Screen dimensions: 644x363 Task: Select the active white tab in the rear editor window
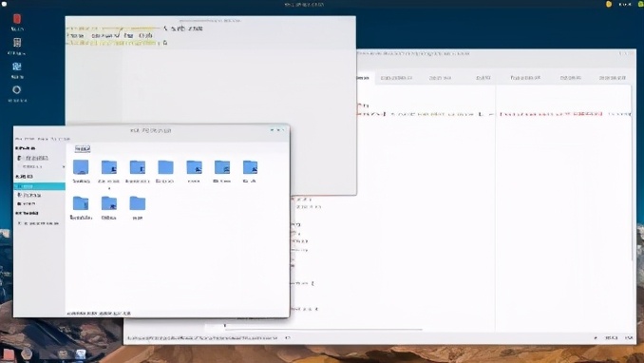click(x=365, y=78)
